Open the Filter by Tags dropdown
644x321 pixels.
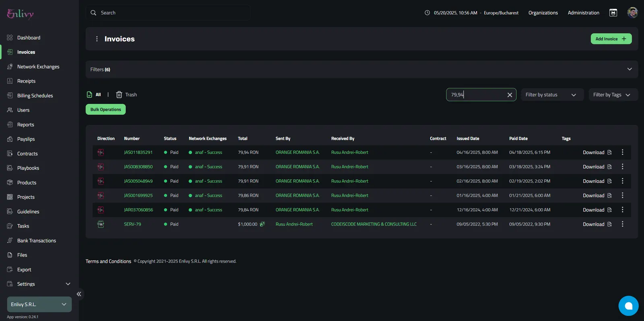(613, 95)
